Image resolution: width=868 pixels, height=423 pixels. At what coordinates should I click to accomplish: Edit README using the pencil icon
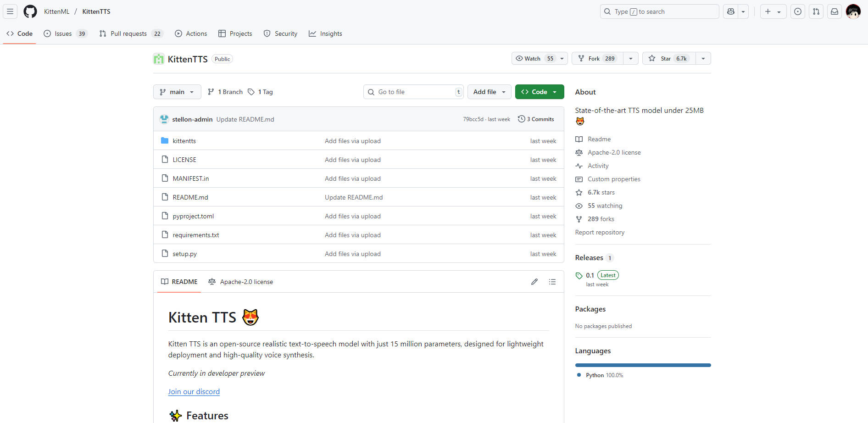click(x=534, y=282)
